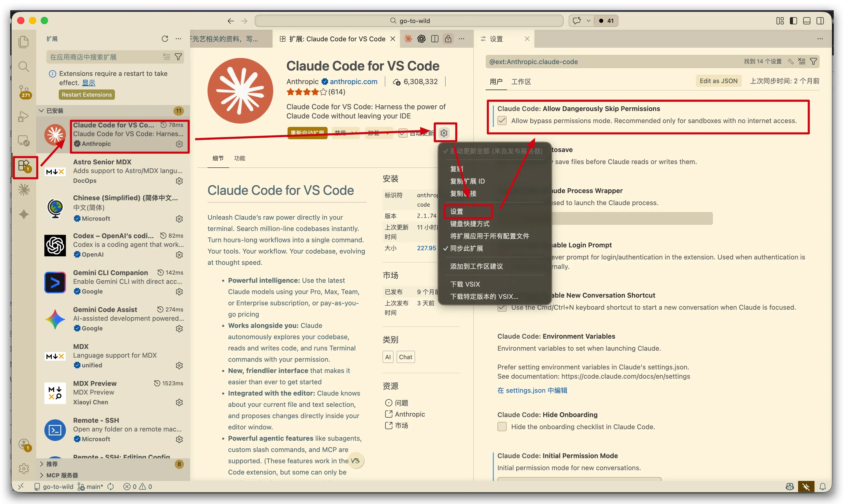Click the Chat category tag
844x504 pixels.
405,357
